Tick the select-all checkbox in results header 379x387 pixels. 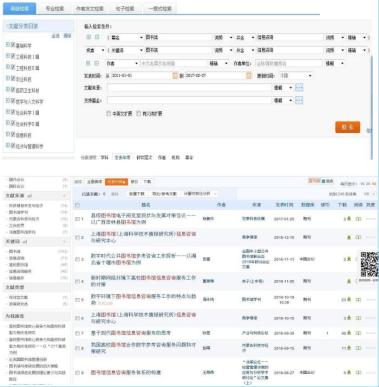(78, 205)
